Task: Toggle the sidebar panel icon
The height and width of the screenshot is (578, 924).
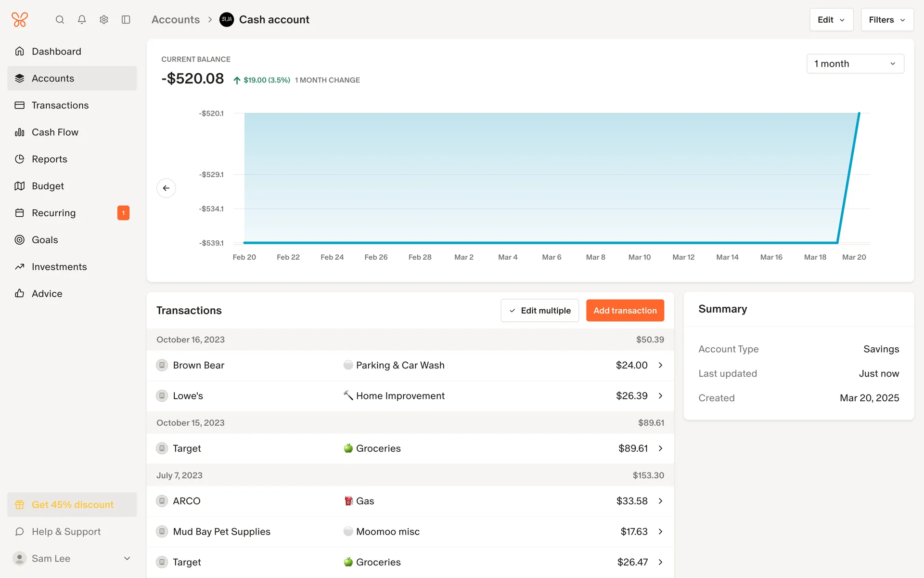Action: click(126, 20)
